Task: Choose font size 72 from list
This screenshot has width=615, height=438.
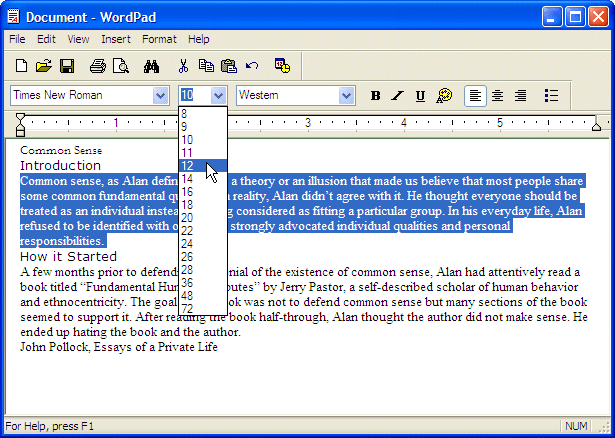Action: pyautogui.click(x=203, y=309)
